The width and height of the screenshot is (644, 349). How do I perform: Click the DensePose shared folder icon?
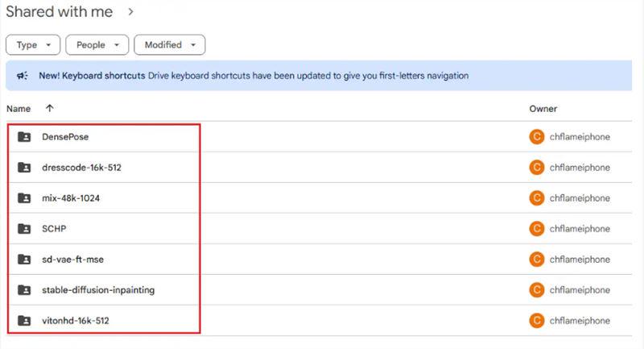[x=24, y=137]
